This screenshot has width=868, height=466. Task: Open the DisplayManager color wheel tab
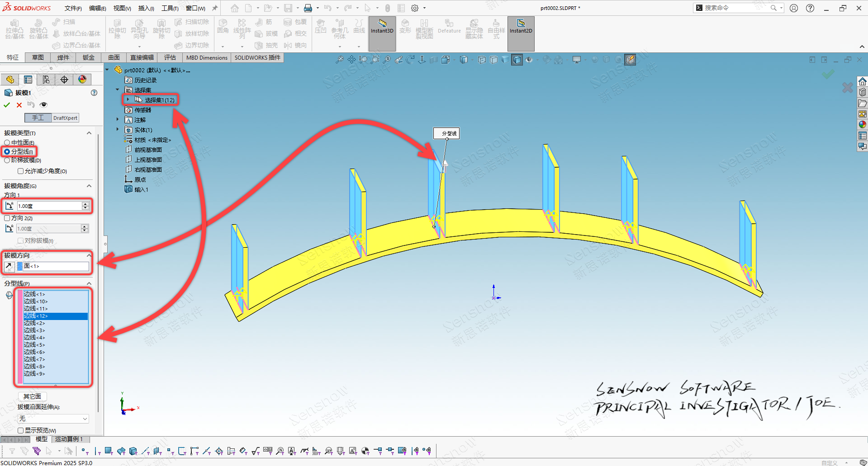pos(82,80)
